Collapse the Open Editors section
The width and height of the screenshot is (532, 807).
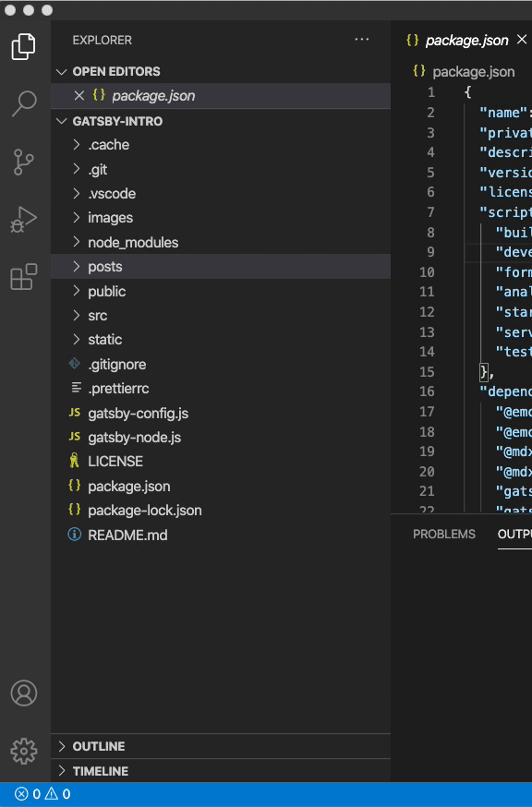click(62, 71)
